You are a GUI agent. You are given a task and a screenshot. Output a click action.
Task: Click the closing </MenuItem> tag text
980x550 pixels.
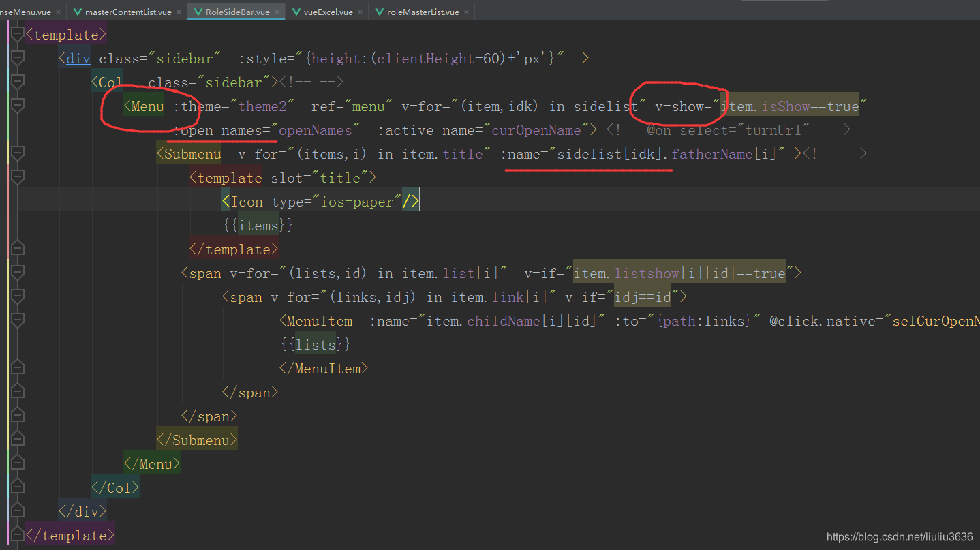pyautogui.click(x=324, y=369)
